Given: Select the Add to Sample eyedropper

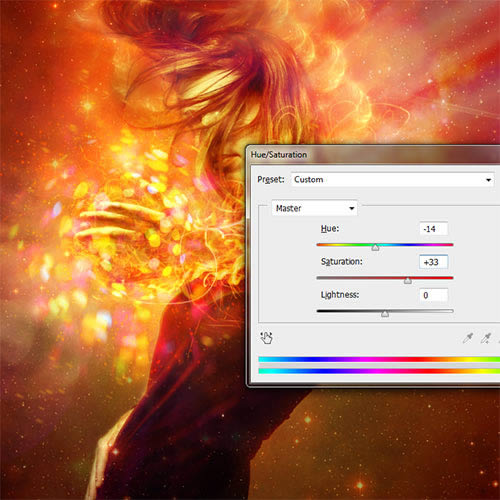Looking at the screenshot, I should (486, 338).
